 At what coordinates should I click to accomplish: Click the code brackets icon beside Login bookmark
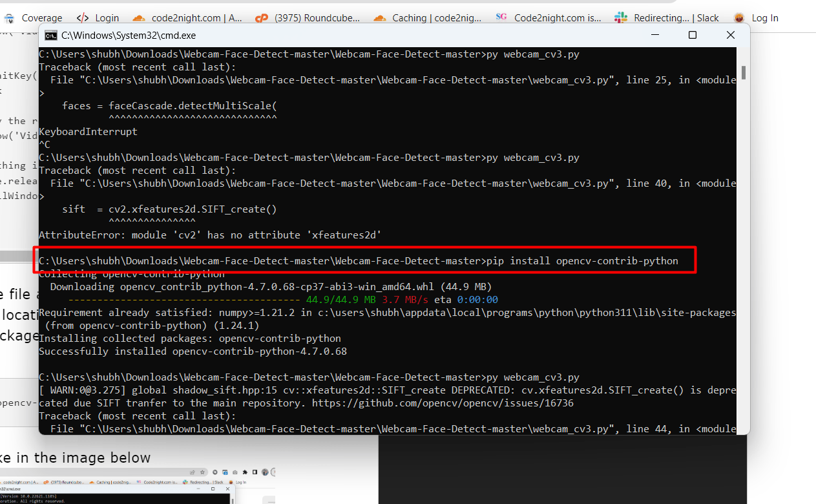82,18
